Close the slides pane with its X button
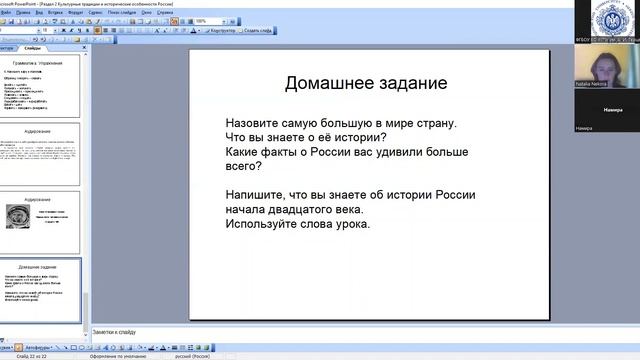Image resolution: width=640 pixels, height=360 pixels. [x=84, y=48]
